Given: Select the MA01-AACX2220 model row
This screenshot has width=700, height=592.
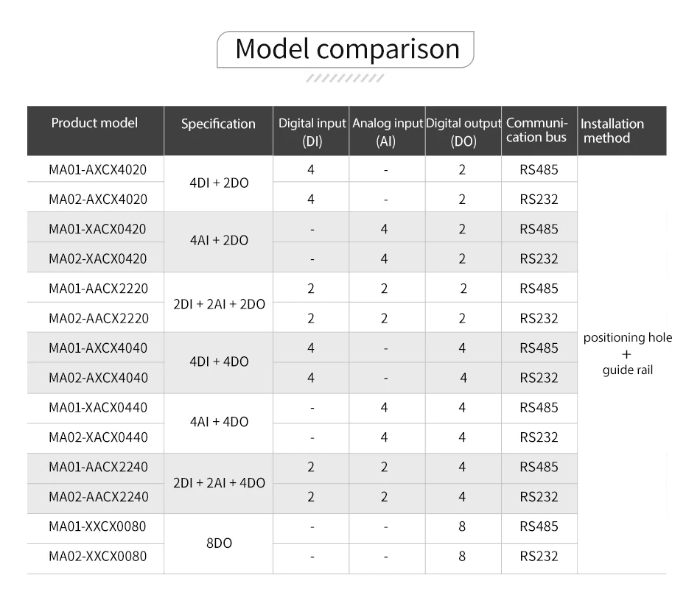Looking at the screenshot, I should 98,289.
